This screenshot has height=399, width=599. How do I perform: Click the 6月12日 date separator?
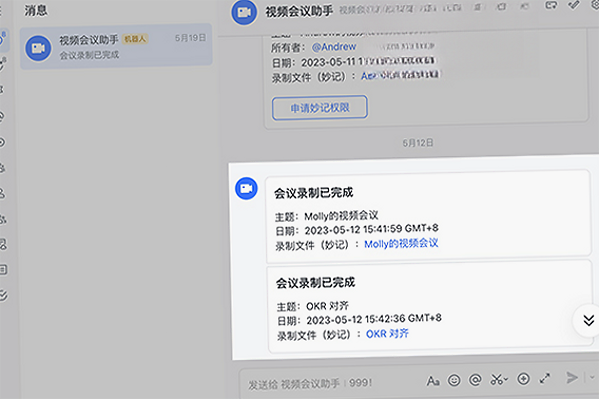coord(418,143)
